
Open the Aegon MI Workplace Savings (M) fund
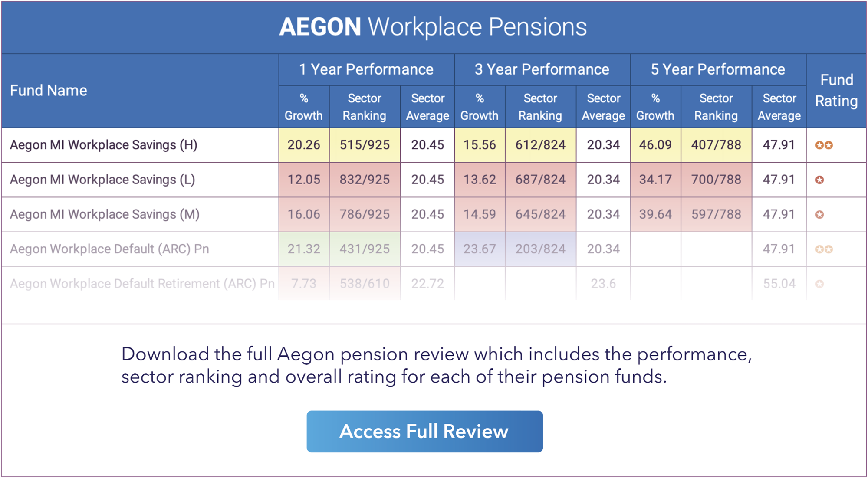(105, 214)
